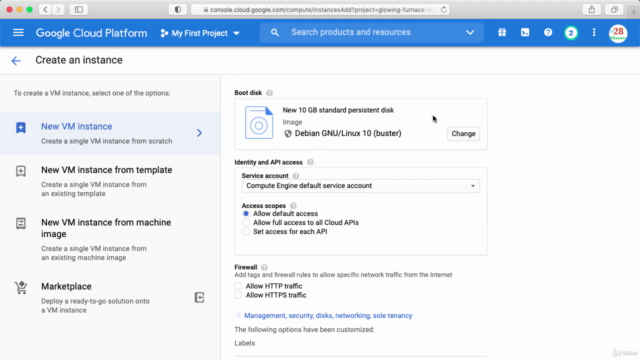This screenshot has width=640, height=360.
Task: Enable Allow HTTPS traffic checkbox
Action: pos(238,295)
